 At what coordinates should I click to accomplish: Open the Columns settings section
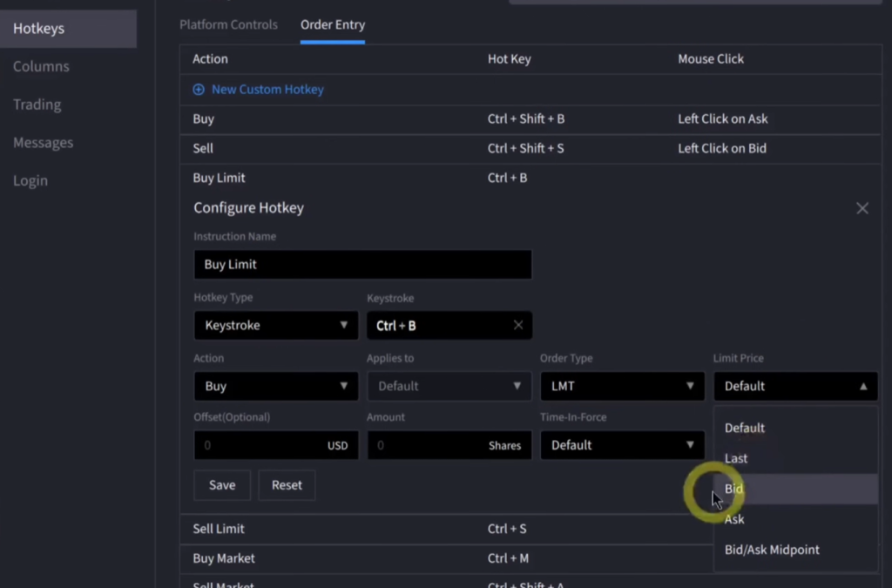pyautogui.click(x=41, y=66)
